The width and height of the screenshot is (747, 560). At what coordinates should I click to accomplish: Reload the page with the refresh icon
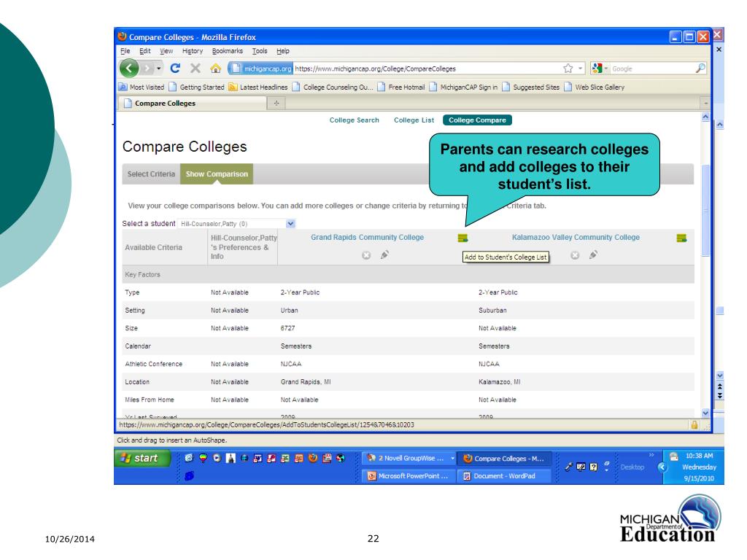175,69
